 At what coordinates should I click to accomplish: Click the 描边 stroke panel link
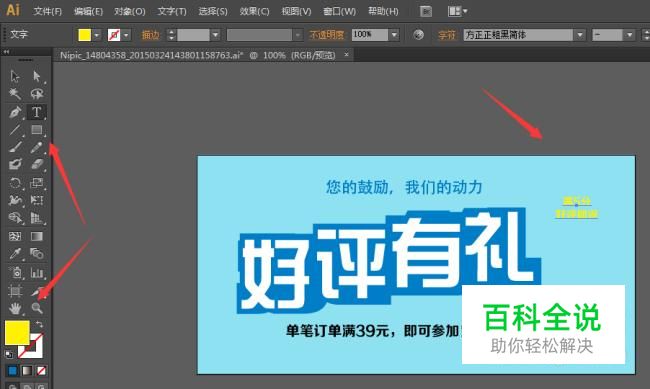point(150,35)
